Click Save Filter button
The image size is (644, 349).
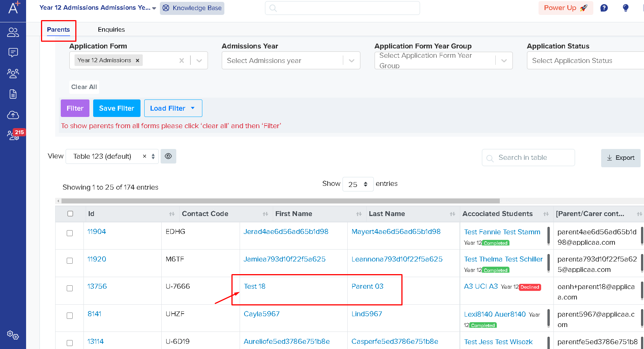click(x=117, y=108)
